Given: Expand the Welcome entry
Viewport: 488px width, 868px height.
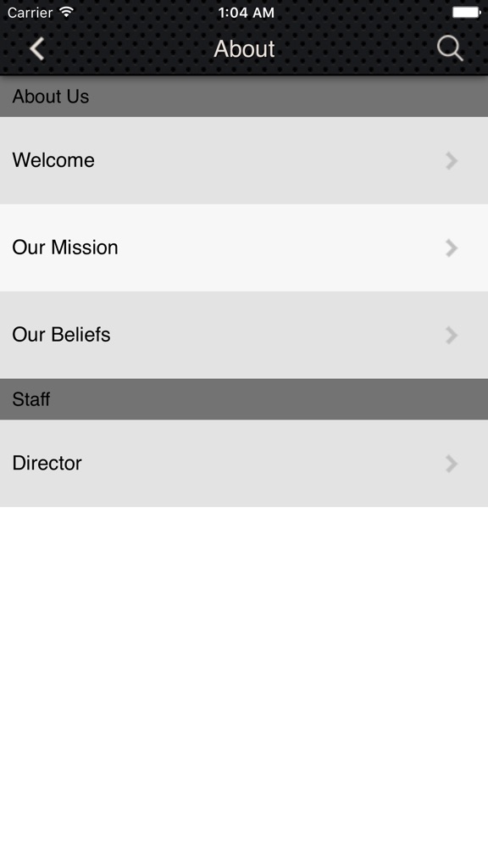Looking at the screenshot, I should [244, 160].
